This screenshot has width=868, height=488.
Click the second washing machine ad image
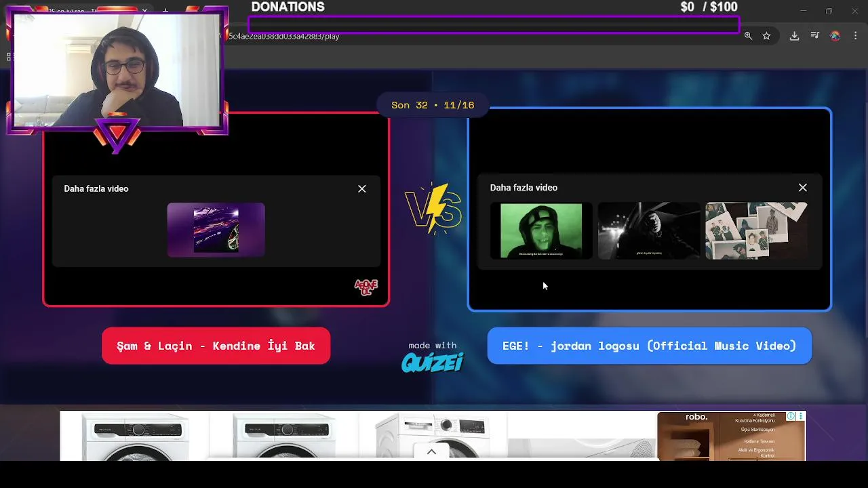(285, 436)
